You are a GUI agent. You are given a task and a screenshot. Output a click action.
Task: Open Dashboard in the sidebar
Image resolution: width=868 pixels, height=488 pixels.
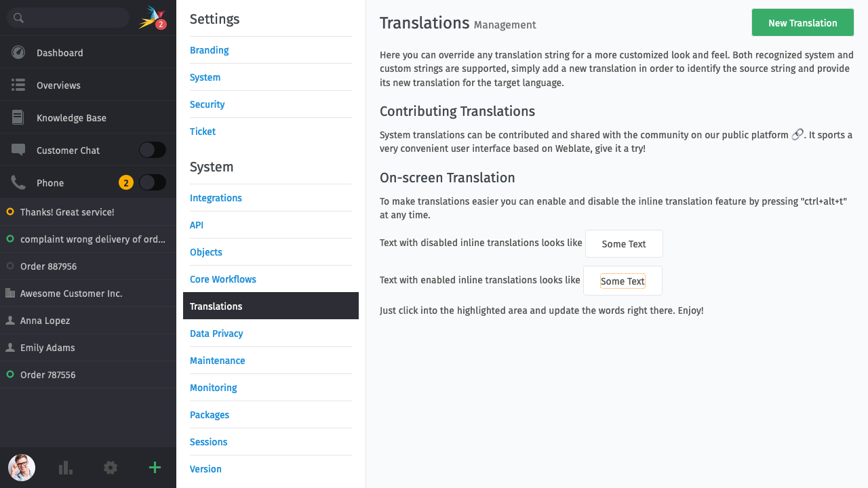[88, 52]
